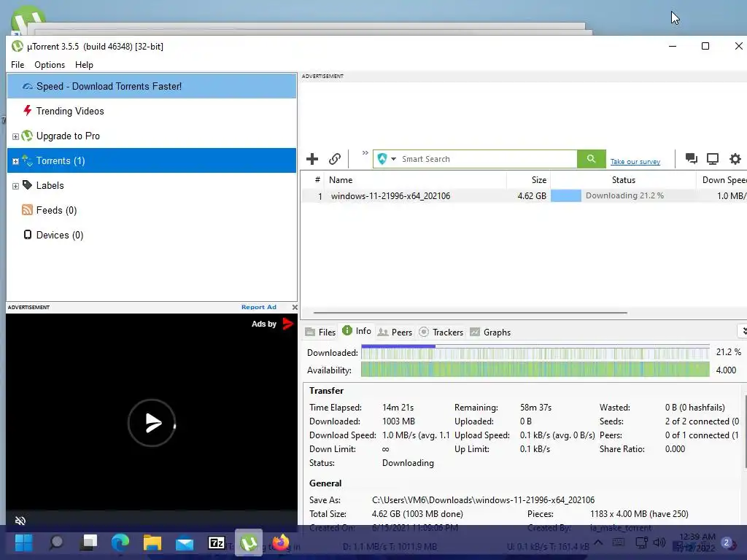Switch to the Info tab
Viewport: 747px width, 560px height.
point(357,331)
